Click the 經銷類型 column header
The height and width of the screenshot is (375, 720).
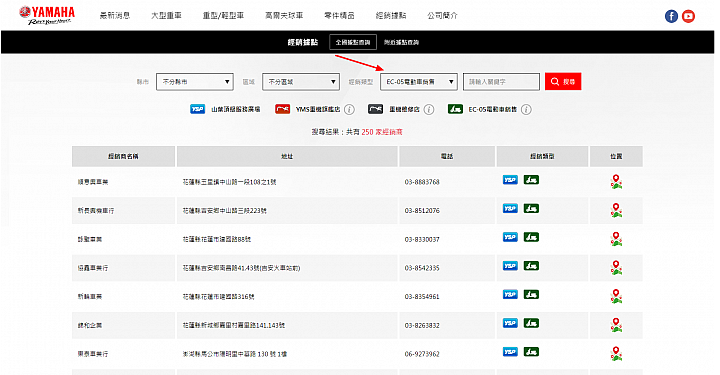pyautogui.click(x=542, y=157)
